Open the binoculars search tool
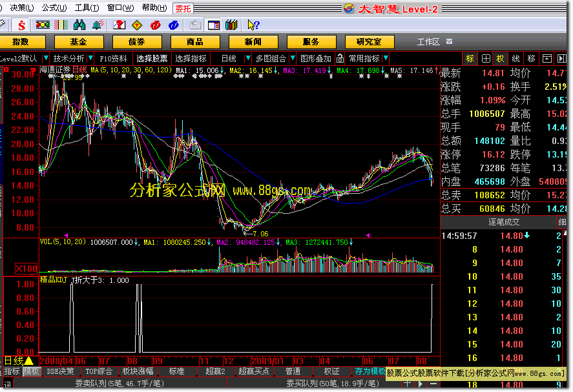The width and height of the screenshot is (573, 392). pos(79,25)
